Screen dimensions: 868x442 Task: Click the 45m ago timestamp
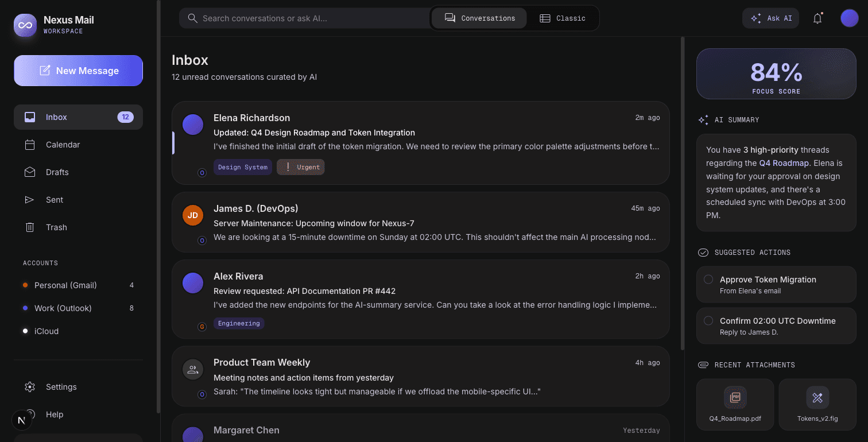[645, 208]
